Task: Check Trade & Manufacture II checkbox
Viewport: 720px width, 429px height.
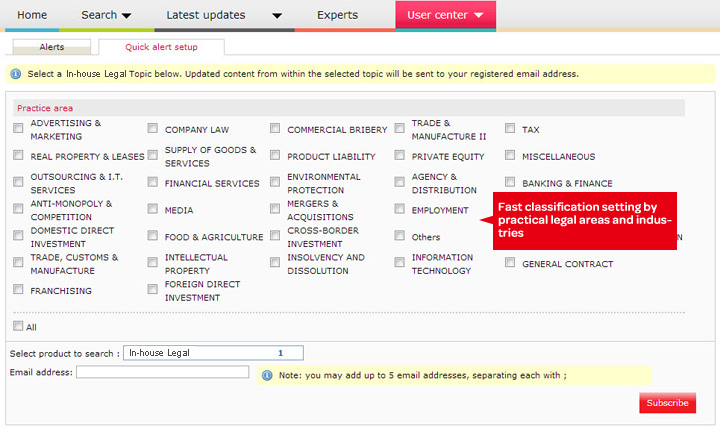Action: click(399, 128)
